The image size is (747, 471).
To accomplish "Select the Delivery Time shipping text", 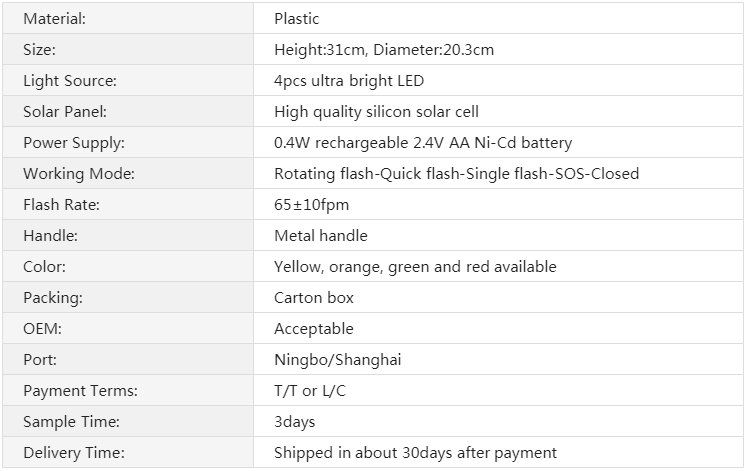I will pyautogui.click(x=415, y=452).
